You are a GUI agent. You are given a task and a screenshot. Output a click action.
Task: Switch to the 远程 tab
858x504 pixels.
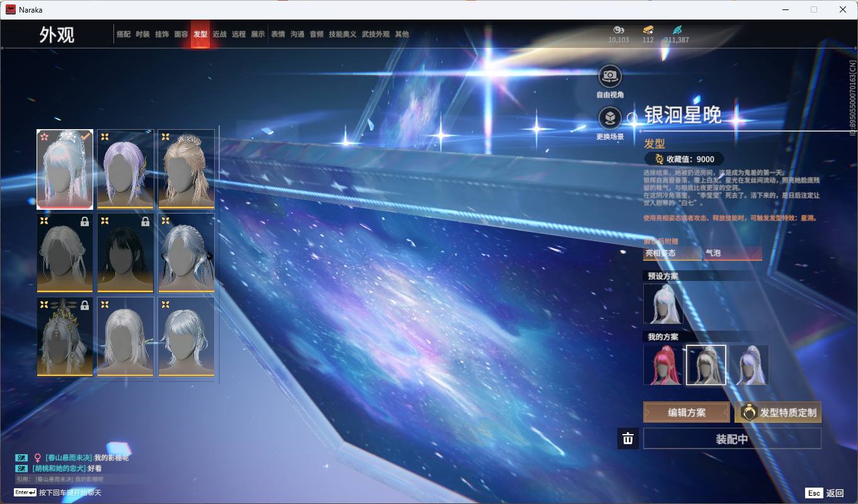click(x=239, y=34)
